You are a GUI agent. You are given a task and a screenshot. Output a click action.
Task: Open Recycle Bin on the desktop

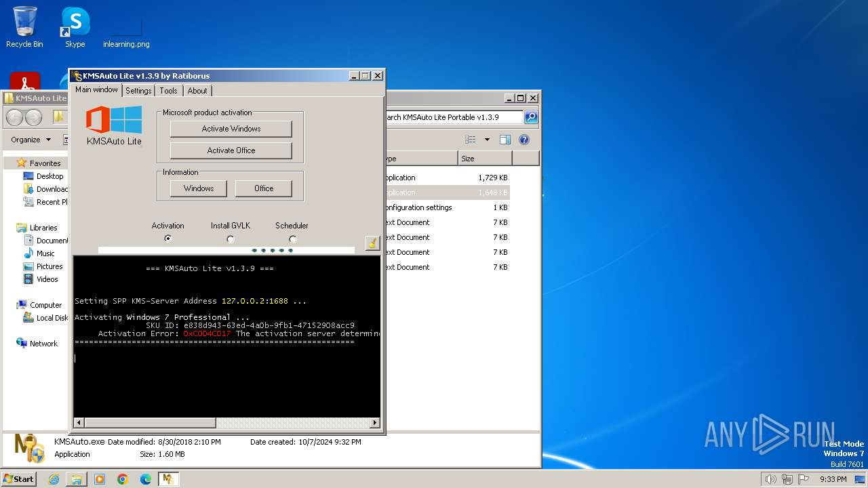[24, 27]
